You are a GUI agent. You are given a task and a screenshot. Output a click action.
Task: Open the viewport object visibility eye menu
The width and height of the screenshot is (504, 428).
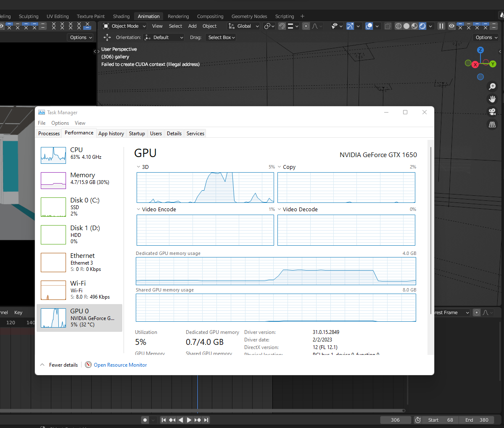coord(337,26)
